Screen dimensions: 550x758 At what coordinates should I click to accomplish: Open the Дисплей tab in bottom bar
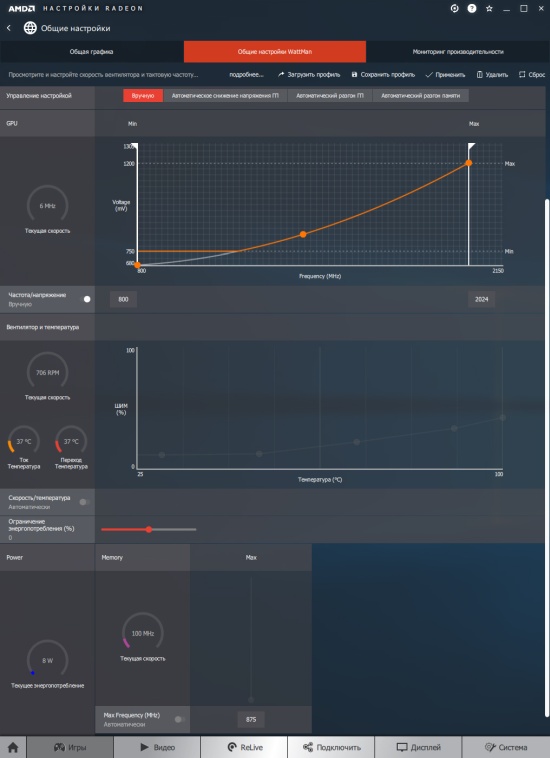[418, 747]
